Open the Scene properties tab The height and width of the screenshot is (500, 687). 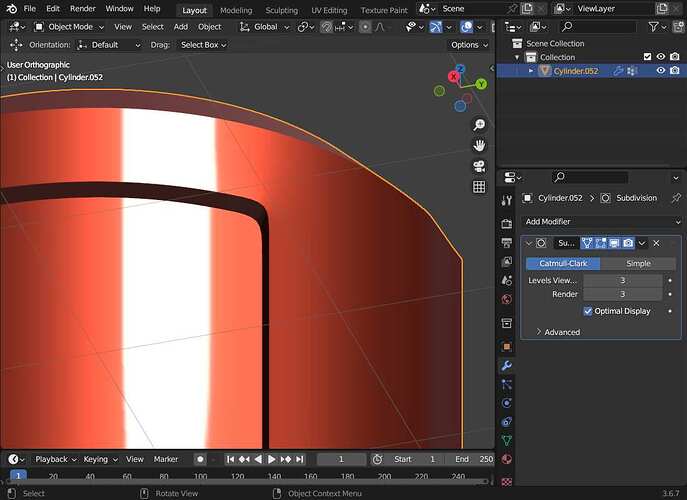click(506, 280)
